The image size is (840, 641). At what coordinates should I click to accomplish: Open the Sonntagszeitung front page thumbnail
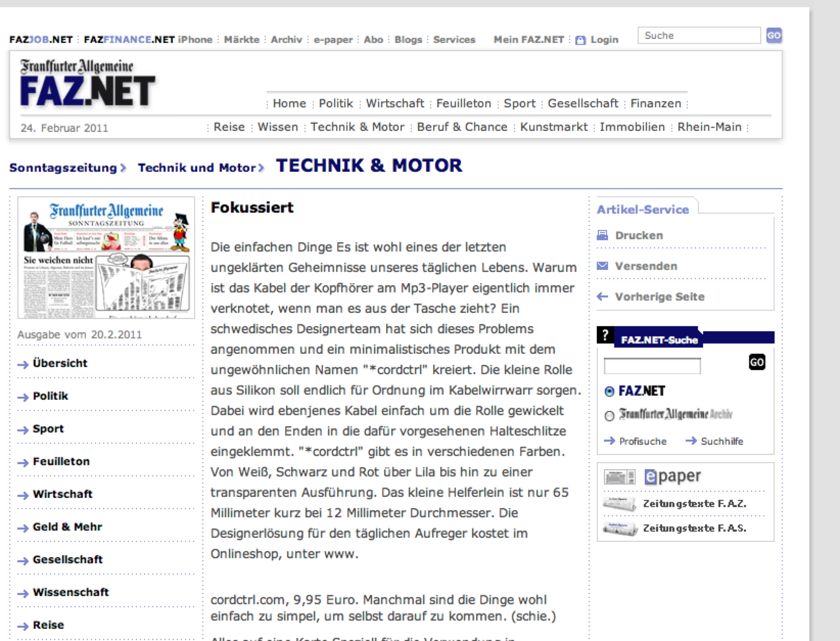point(106,258)
